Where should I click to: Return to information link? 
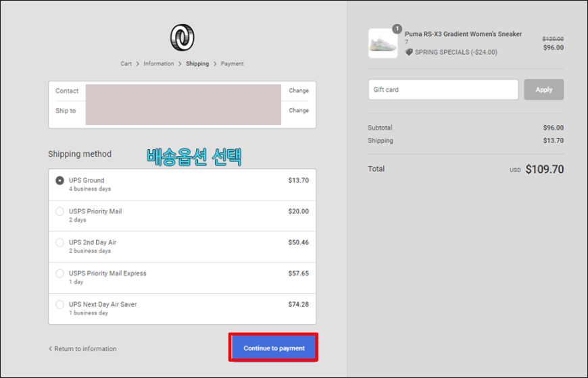point(82,349)
